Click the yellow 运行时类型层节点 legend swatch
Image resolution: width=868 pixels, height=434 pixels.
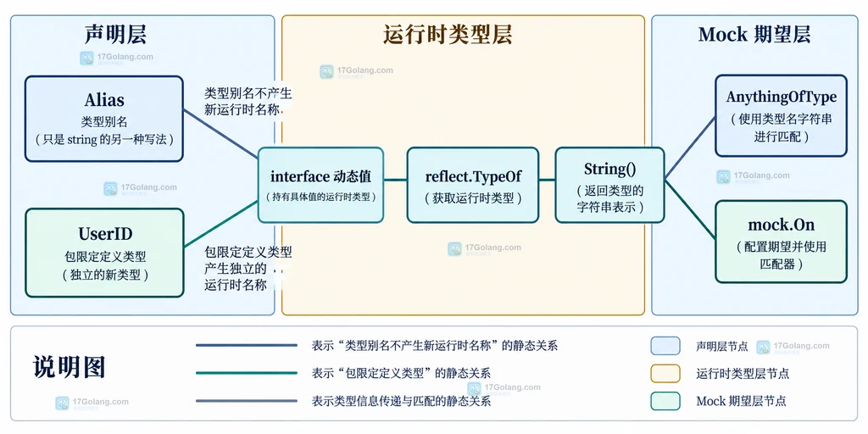pos(665,373)
